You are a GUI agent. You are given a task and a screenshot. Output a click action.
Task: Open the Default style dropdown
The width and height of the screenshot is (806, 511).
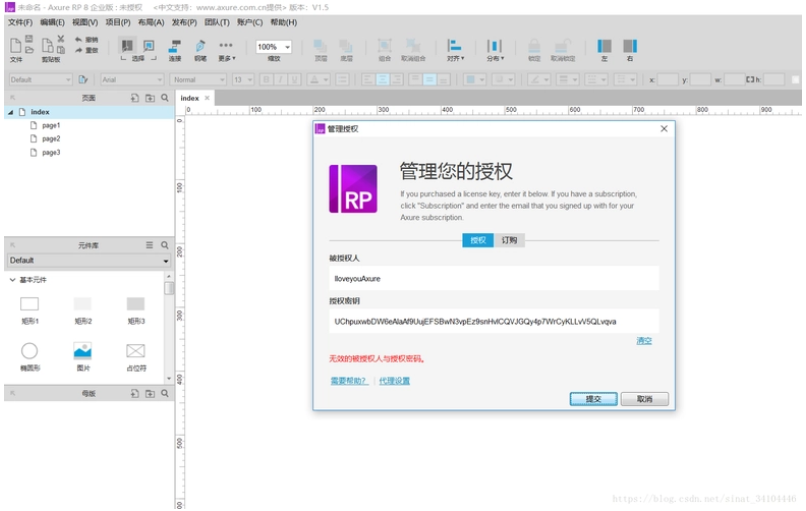(40, 80)
